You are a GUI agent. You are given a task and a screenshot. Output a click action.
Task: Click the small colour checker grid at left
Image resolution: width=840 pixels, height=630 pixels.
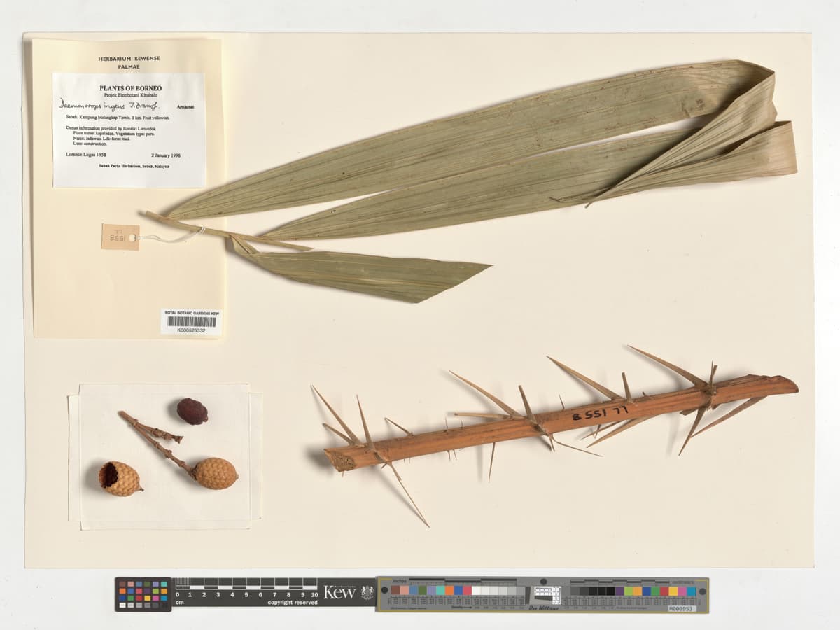[142, 594]
